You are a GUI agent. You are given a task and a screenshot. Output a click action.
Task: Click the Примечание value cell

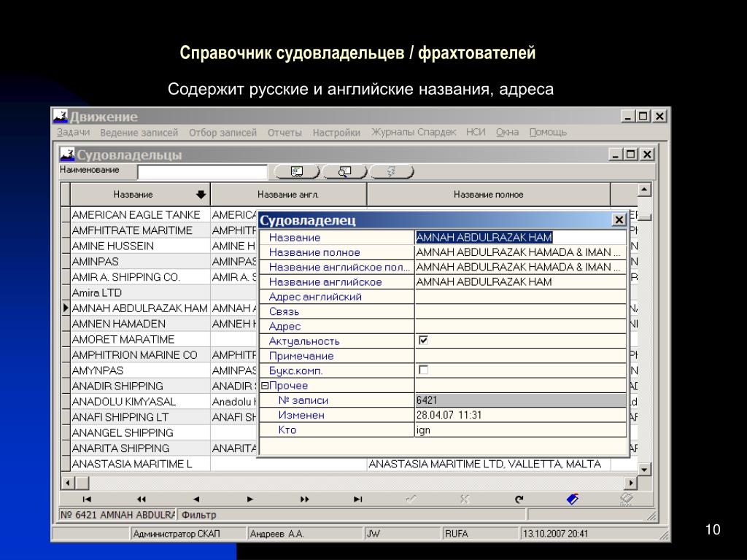tap(520, 355)
